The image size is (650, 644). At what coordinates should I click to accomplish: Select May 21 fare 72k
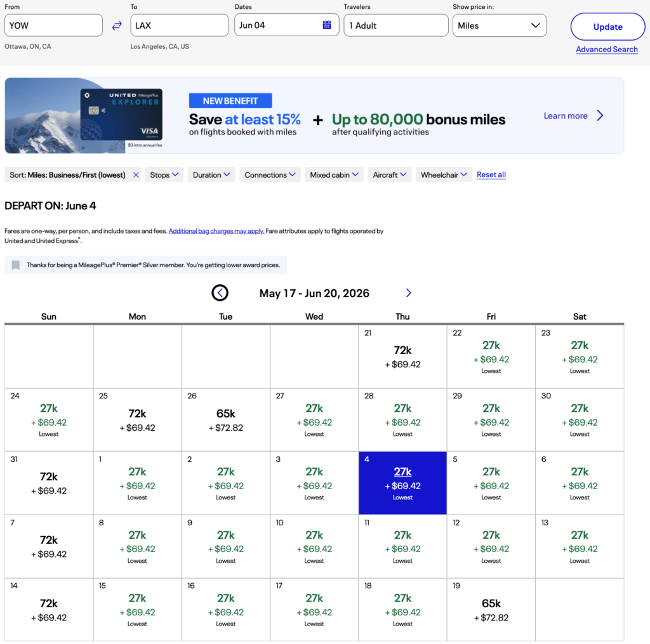point(402,357)
